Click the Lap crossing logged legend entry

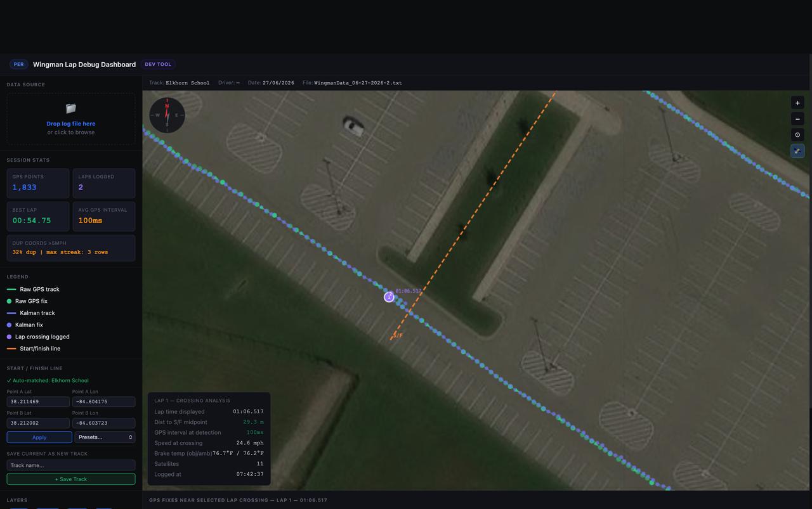(x=39, y=337)
